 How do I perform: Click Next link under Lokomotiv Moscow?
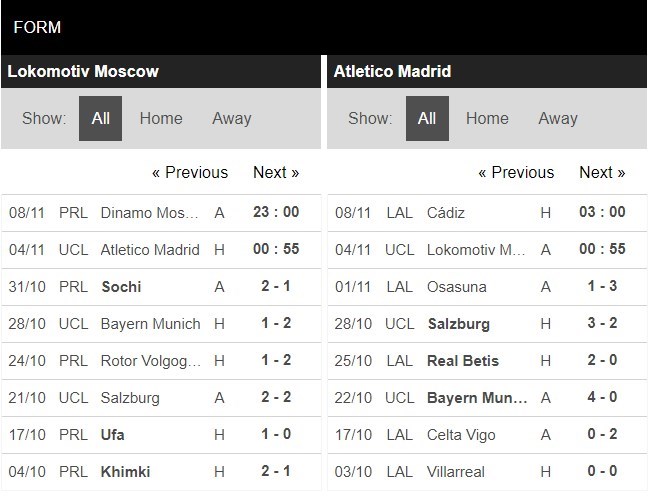pos(276,172)
